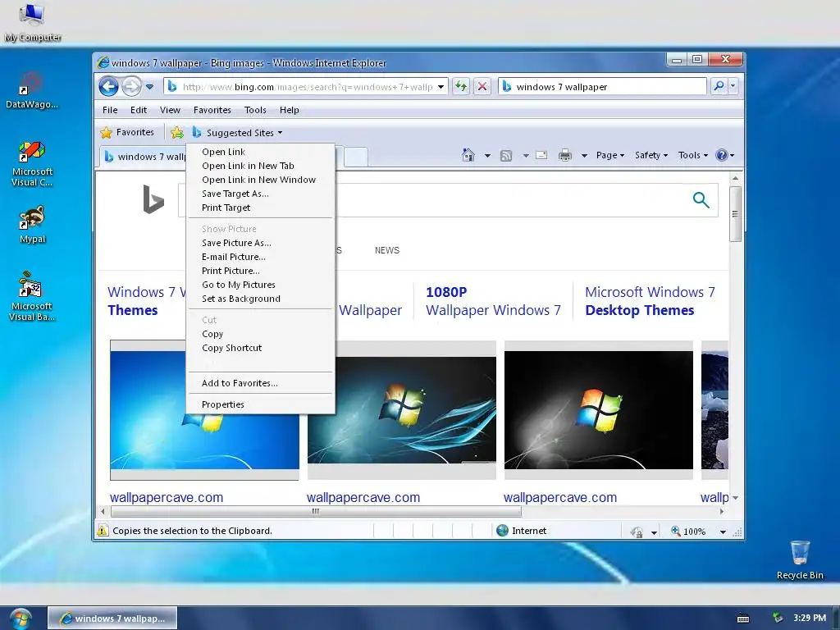This screenshot has height=630, width=840.
Task: Click the magnifier Search button in IE toolbar
Action: [x=719, y=86]
